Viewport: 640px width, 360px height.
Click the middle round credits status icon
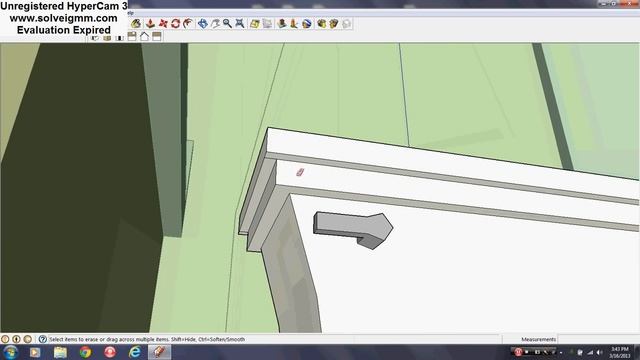pos(16,339)
